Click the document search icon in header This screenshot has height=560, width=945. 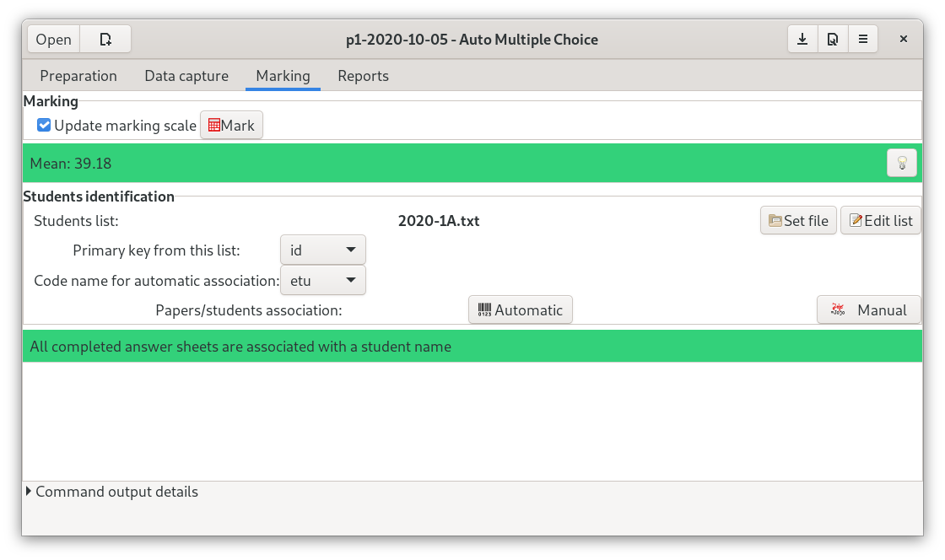(833, 40)
